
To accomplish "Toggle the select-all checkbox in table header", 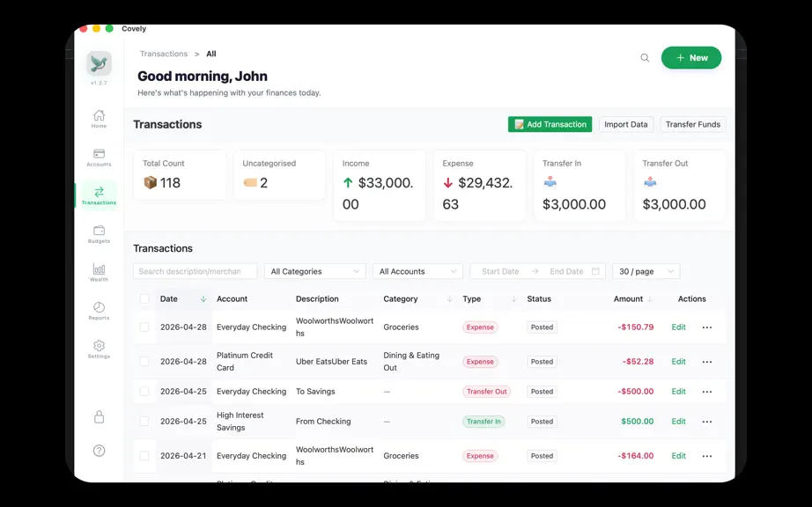I will click(x=144, y=298).
